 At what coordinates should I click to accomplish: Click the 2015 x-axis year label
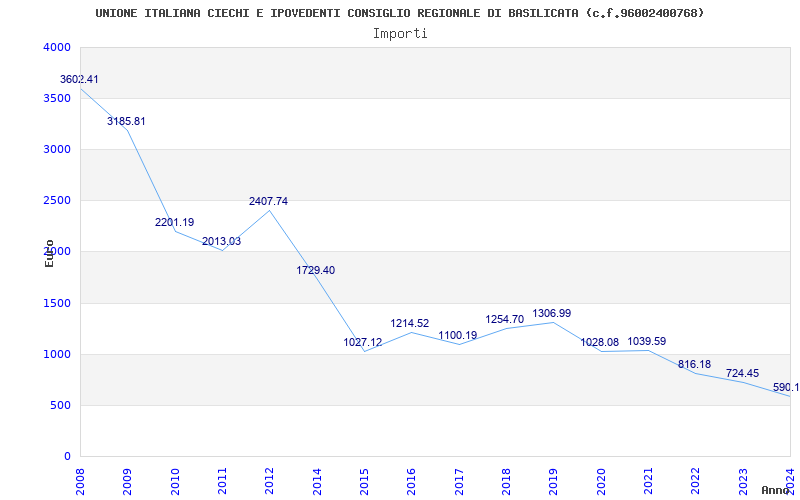point(364,481)
